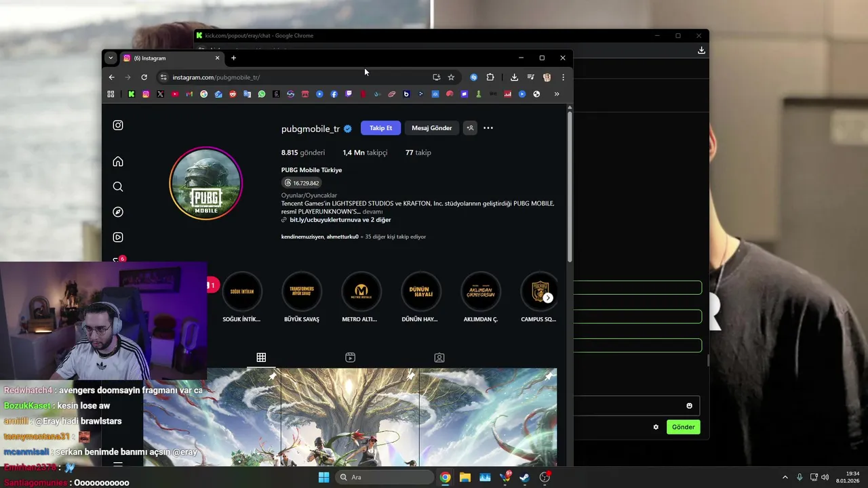868x488 pixels.
Task: Click install app icon in address bar
Action: click(436, 77)
